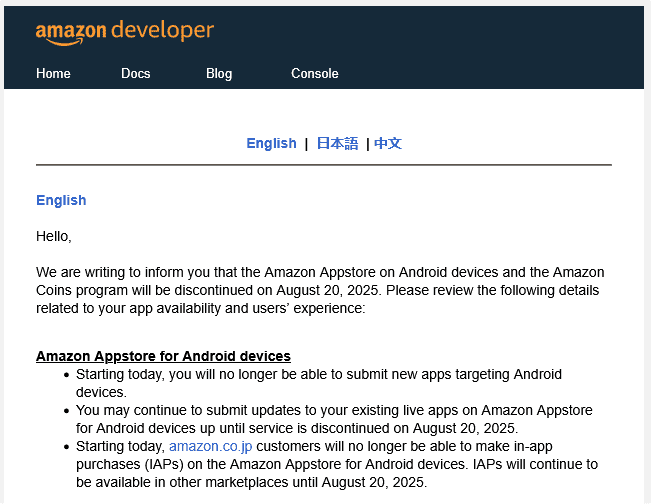Select the English language link at top
The width and height of the screenshot is (651, 504).
coord(271,143)
